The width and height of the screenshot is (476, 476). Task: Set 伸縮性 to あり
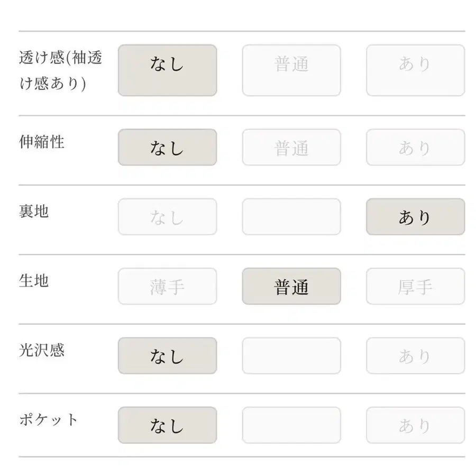click(415, 148)
